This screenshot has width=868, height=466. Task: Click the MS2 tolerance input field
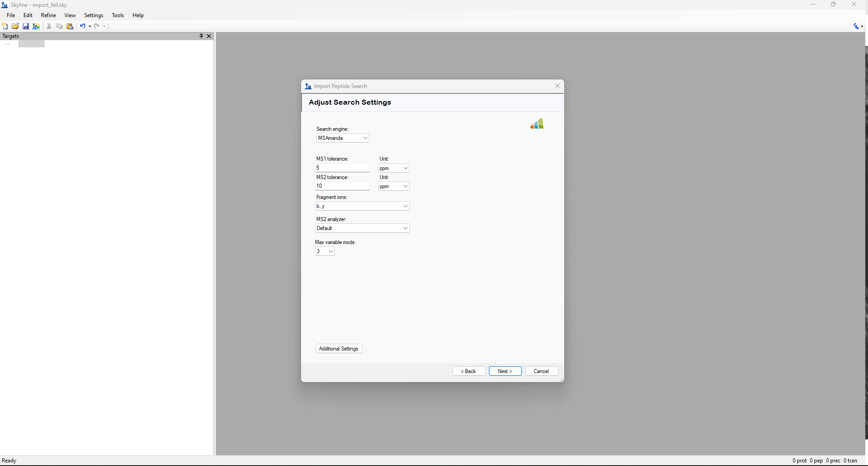(342, 186)
